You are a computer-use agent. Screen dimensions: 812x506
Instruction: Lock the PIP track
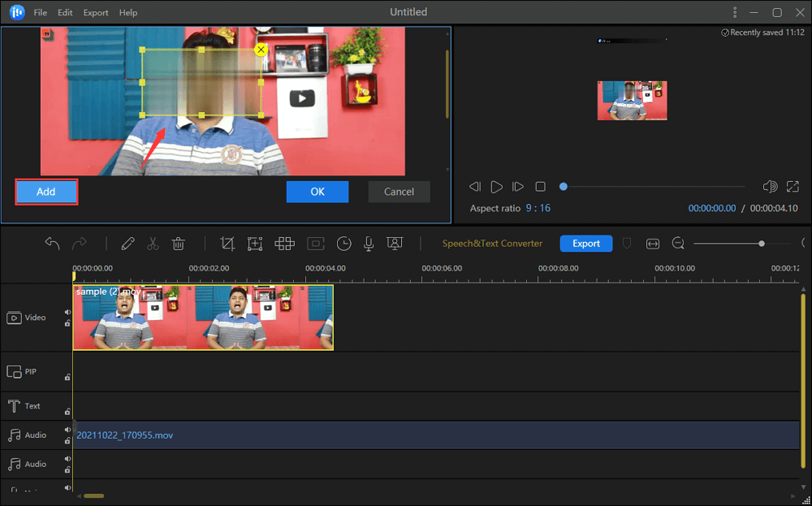(x=67, y=377)
